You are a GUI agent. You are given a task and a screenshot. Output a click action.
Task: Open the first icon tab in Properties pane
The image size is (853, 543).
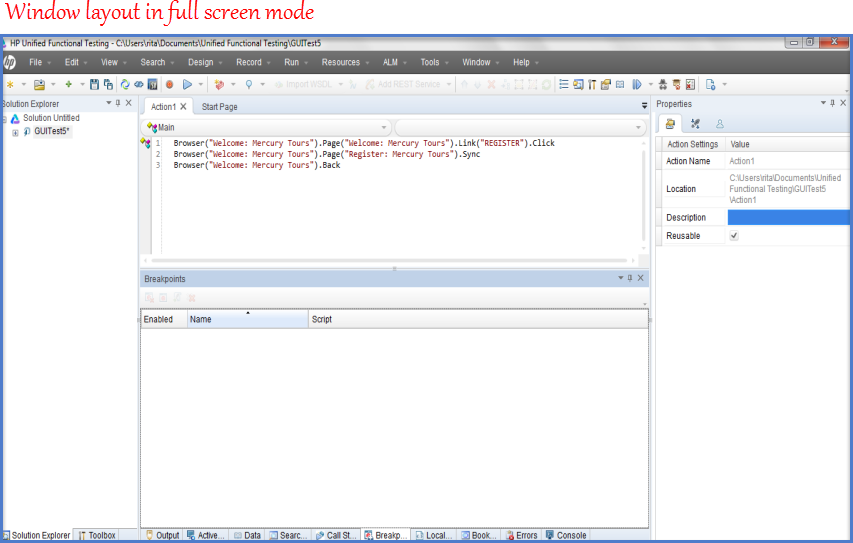(670, 124)
